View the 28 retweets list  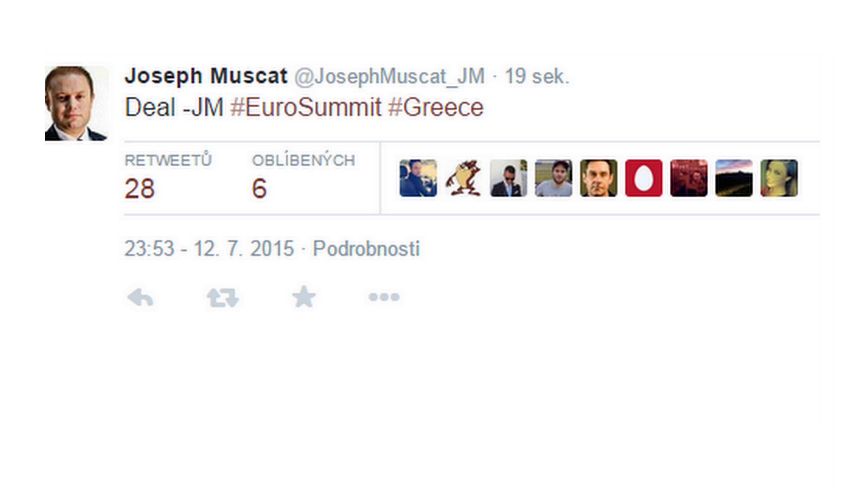tap(140, 188)
